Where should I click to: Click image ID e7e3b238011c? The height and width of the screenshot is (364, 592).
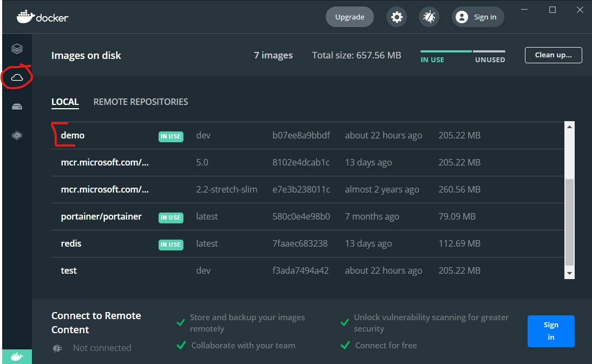click(x=301, y=190)
